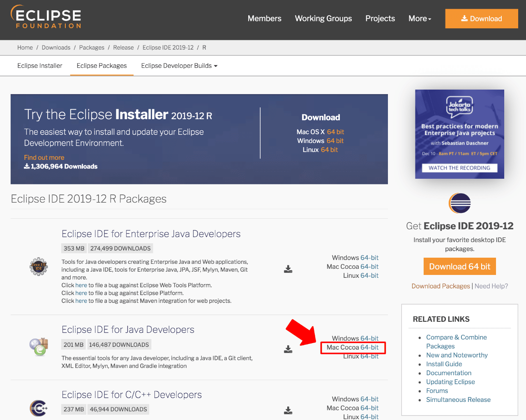Open the Working Groups menu item

(x=323, y=18)
